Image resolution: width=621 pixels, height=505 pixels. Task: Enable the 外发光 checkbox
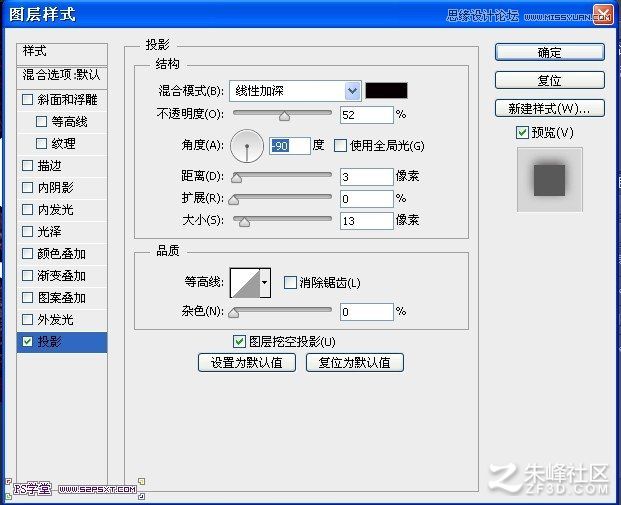point(27,319)
